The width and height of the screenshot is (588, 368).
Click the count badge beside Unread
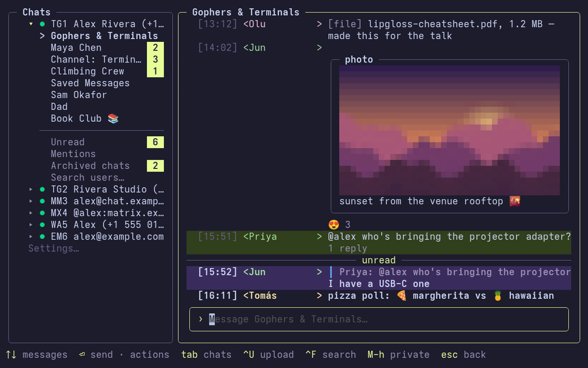click(x=155, y=142)
